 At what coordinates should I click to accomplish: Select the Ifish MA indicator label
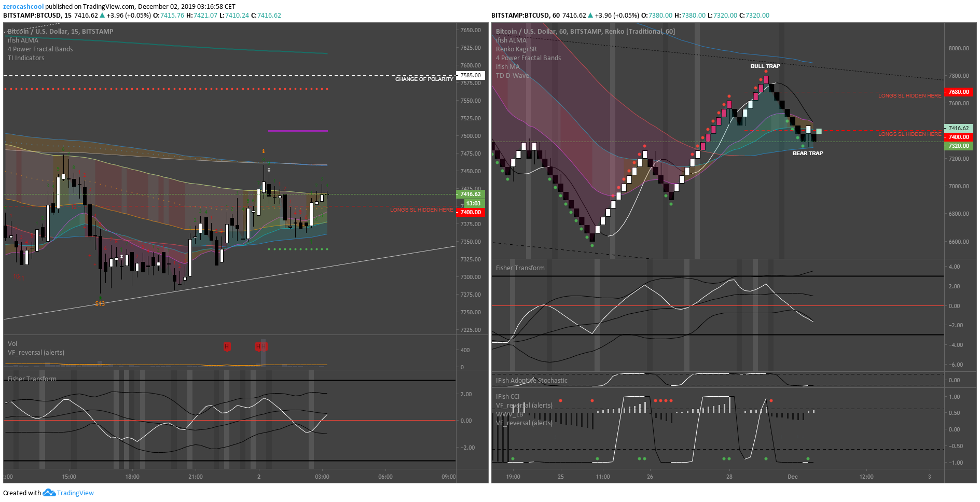pyautogui.click(x=508, y=67)
